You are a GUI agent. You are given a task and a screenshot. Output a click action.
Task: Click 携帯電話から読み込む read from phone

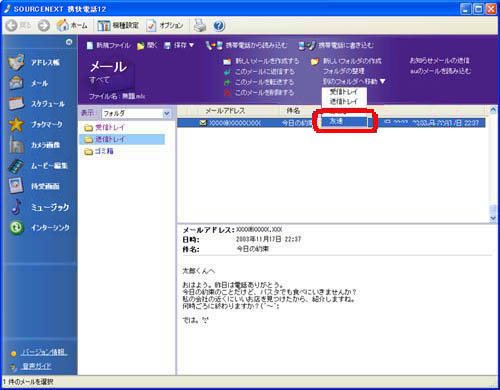246,45
